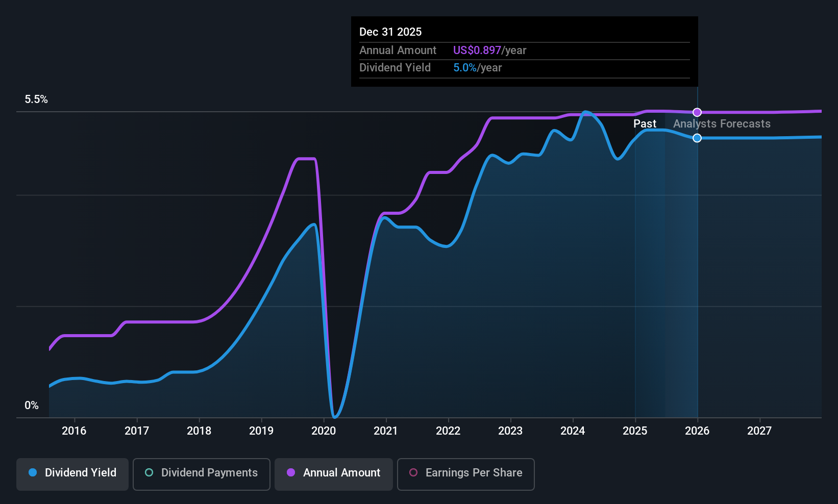Click the Analysts Forecasts label

point(722,123)
